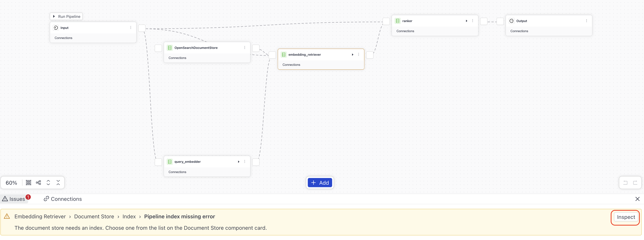Image resolution: width=644 pixels, height=240 pixels.
Task: Click the blue Add button
Action: [320, 183]
